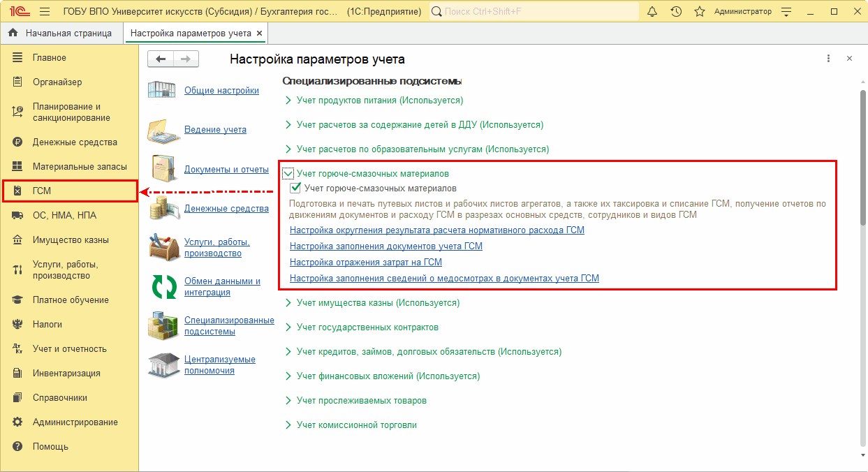Viewport: 868px width, 472px height.
Task: Expand Учет продуктов питания section
Action: pos(288,101)
